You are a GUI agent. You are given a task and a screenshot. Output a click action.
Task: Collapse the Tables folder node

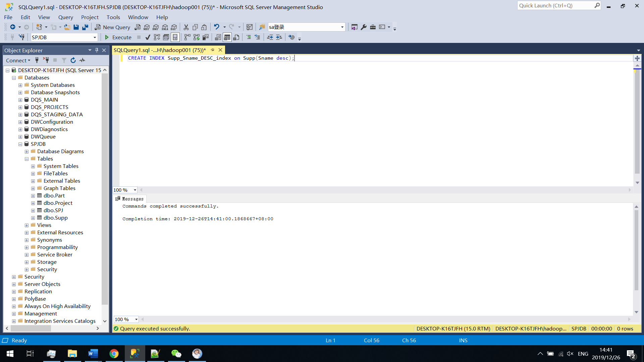(x=26, y=159)
